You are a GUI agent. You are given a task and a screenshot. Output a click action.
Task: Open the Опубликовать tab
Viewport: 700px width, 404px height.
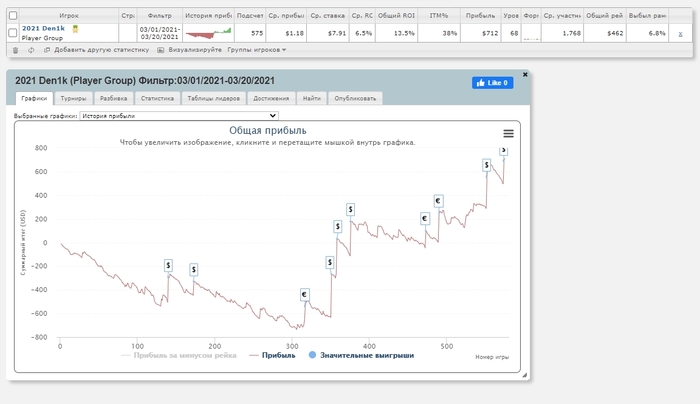355,98
